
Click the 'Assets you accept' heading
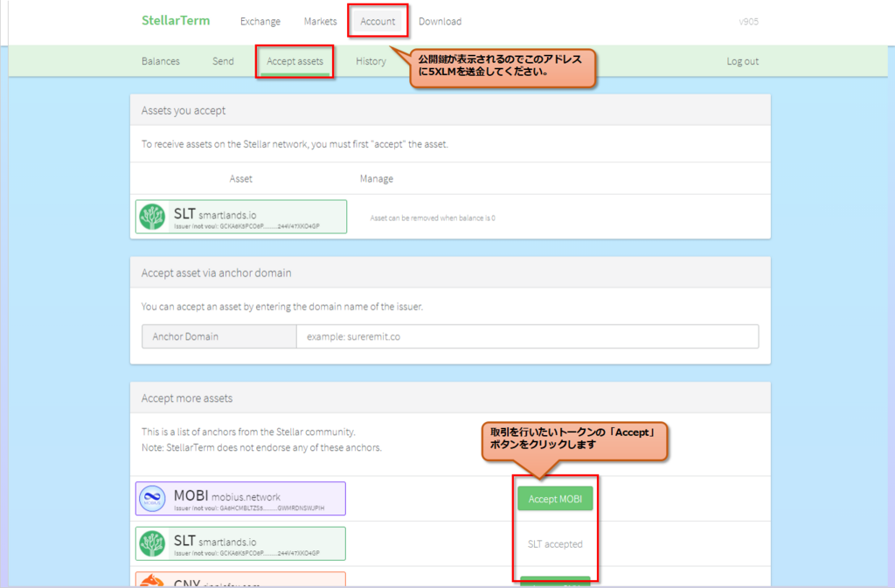[184, 111]
